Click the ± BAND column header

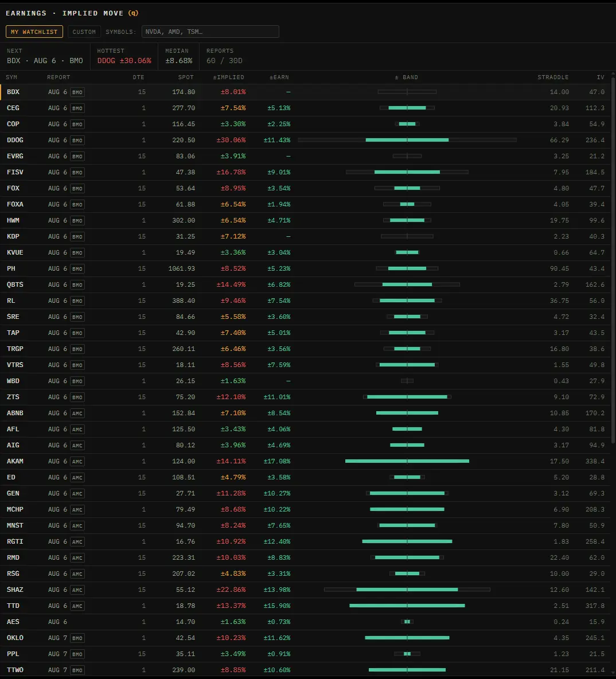[406, 77]
